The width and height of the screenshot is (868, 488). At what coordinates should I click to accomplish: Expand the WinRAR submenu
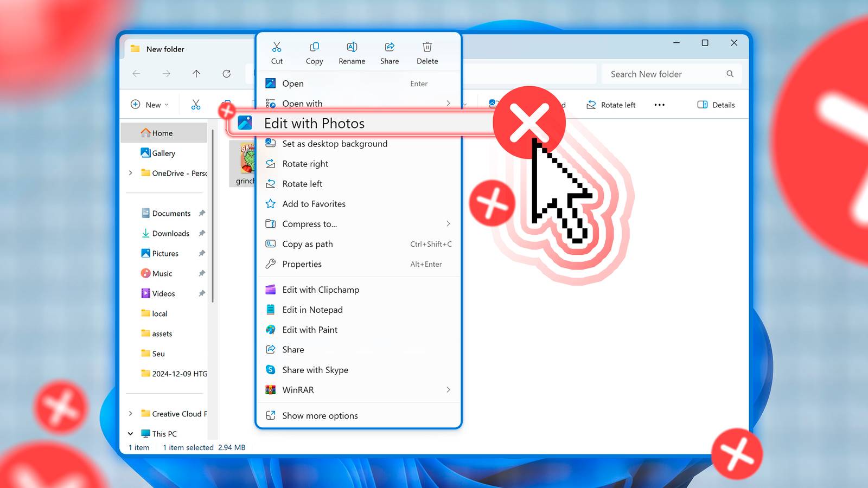(x=448, y=390)
